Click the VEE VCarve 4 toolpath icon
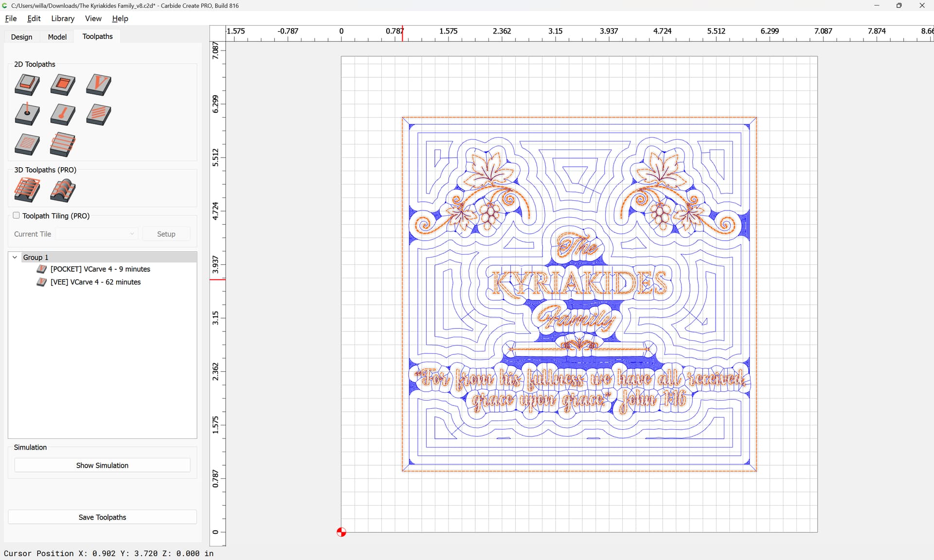Image resolution: width=934 pixels, height=560 pixels. [42, 282]
